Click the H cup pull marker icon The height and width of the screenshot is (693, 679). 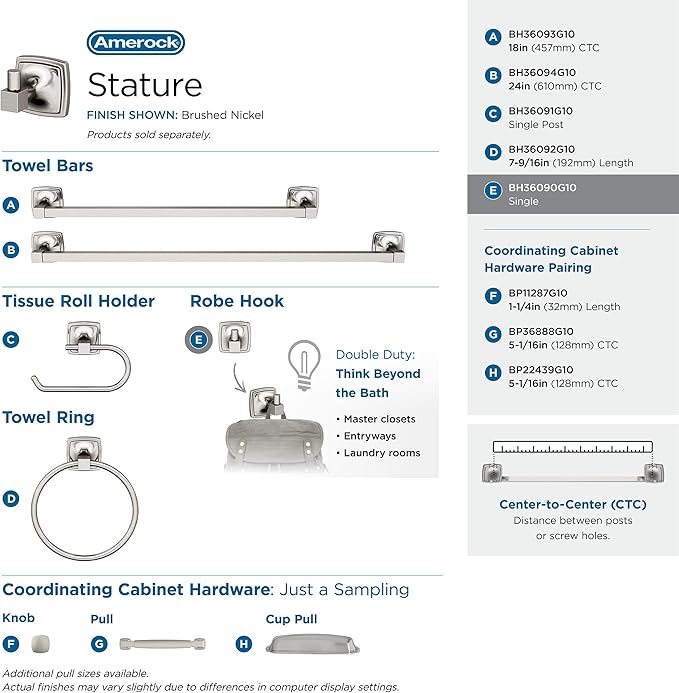tap(244, 644)
